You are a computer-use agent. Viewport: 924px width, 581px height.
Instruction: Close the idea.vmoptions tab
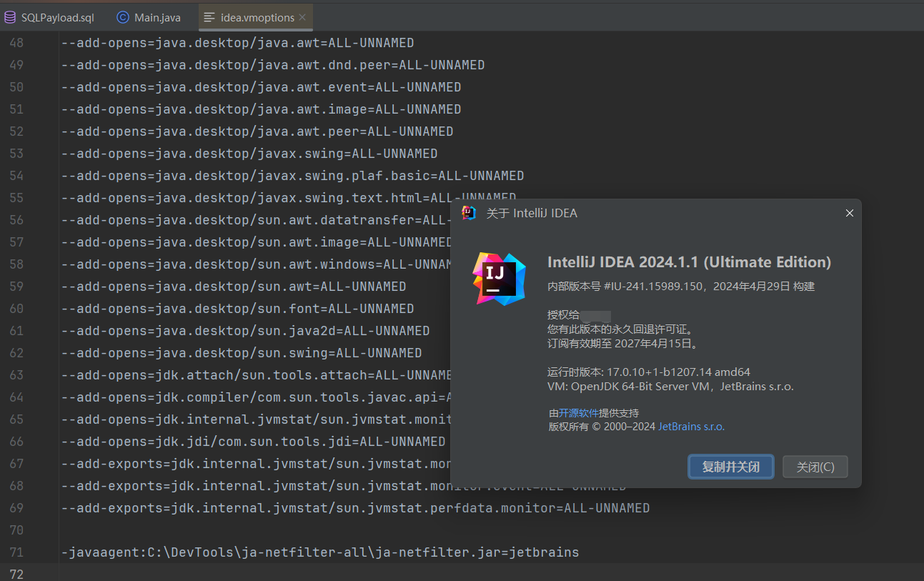pyautogui.click(x=303, y=17)
